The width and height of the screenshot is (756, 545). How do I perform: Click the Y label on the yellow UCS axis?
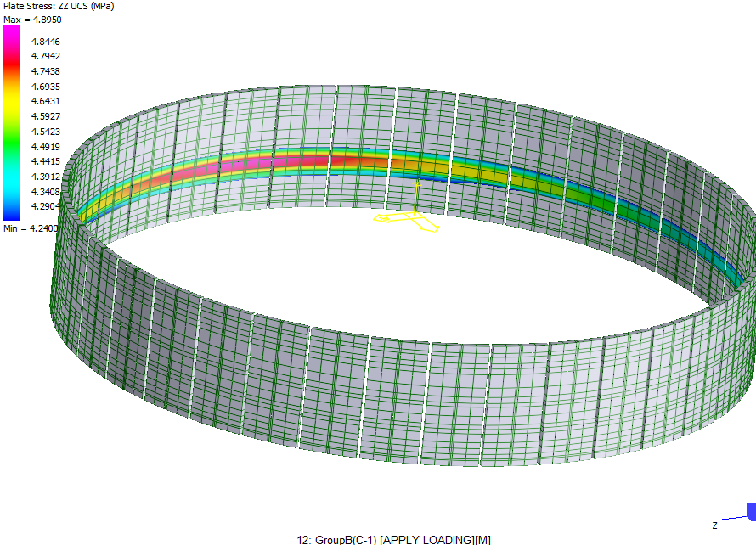tap(417, 183)
